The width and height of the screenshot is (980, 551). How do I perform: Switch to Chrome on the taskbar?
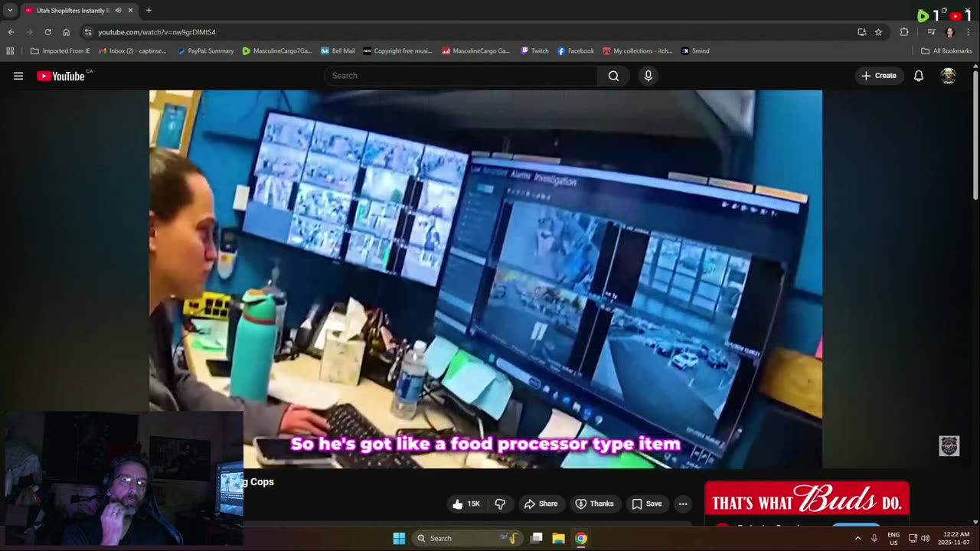tap(581, 538)
